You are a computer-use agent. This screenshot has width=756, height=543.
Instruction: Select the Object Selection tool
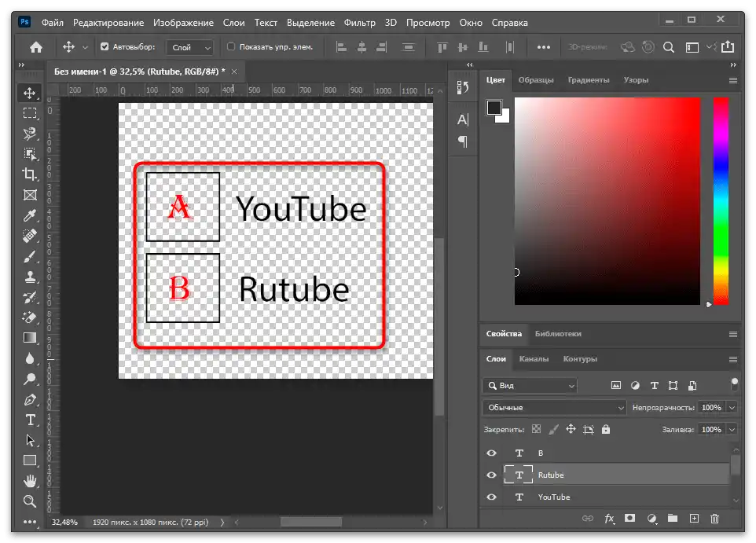(30, 154)
